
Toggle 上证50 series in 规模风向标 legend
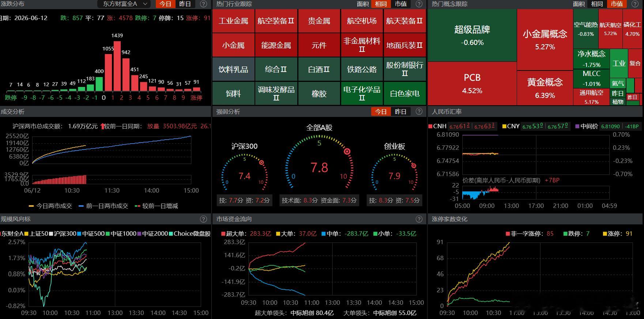pyautogui.click(x=37, y=233)
